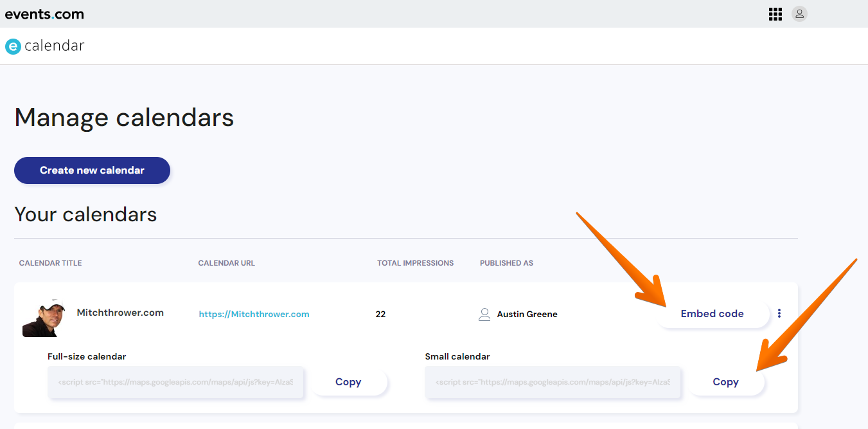Click the events.com logo

44,14
